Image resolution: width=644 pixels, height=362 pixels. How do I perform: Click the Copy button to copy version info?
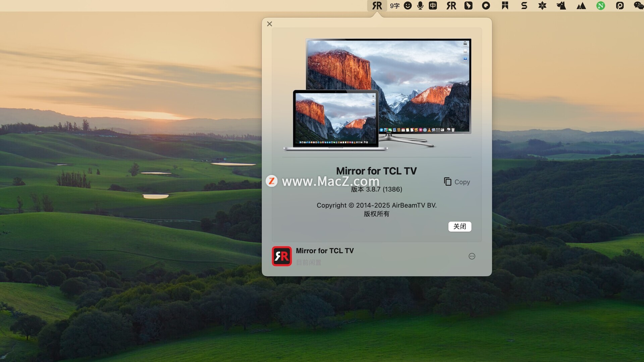click(457, 182)
